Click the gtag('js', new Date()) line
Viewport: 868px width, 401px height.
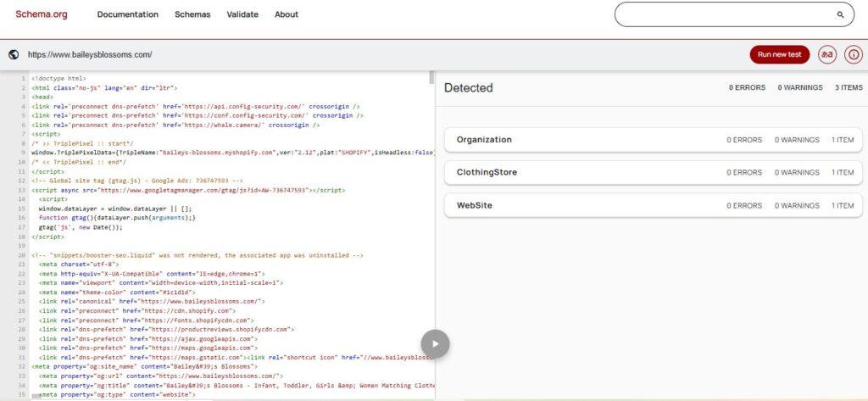coord(81,227)
